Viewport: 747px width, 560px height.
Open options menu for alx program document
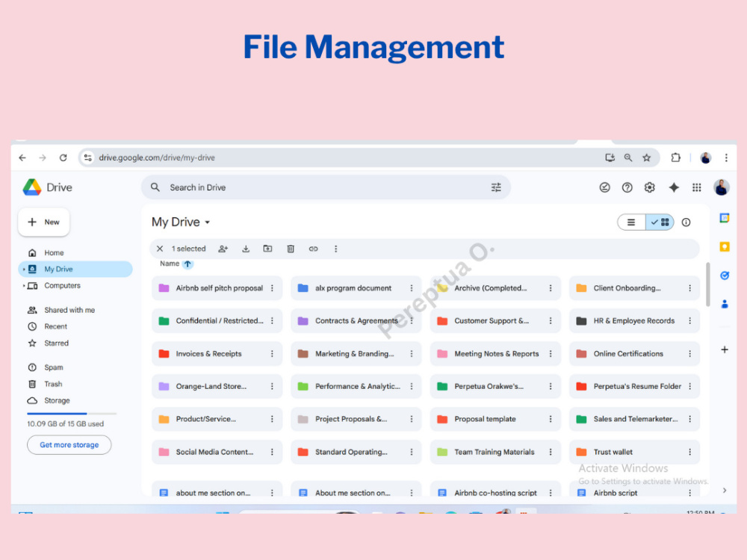[x=412, y=288]
